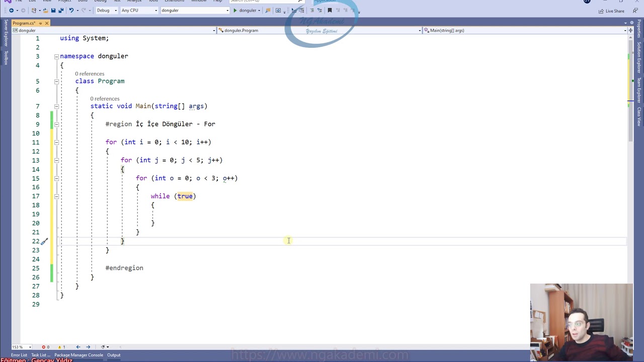Click the Open File folder icon

point(45,11)
